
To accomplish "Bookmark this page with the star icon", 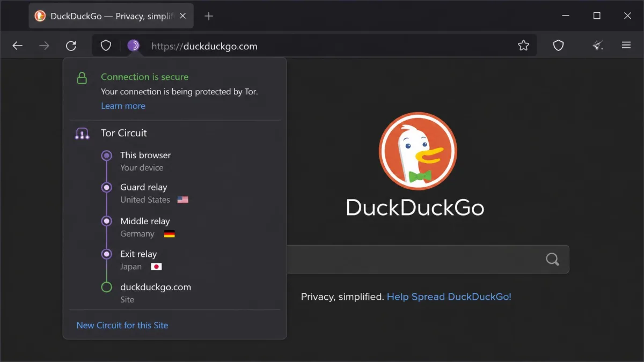I will pos(523,46).
